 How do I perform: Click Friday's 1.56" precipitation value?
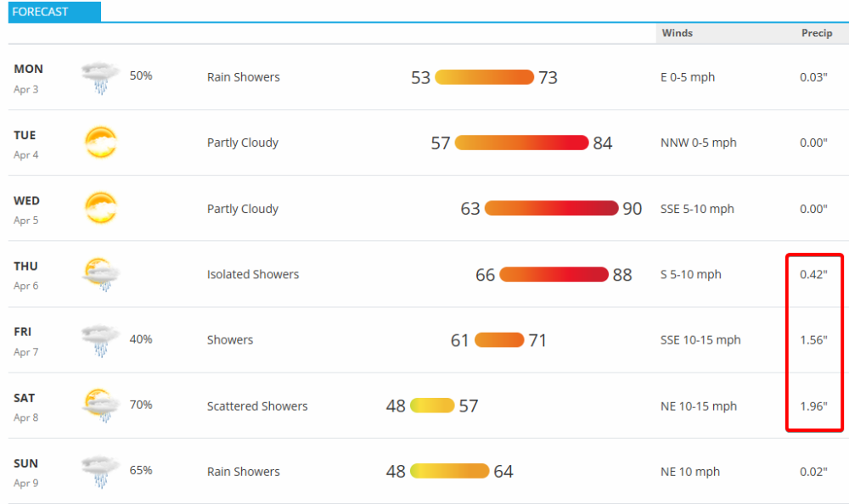pos(813,340)
